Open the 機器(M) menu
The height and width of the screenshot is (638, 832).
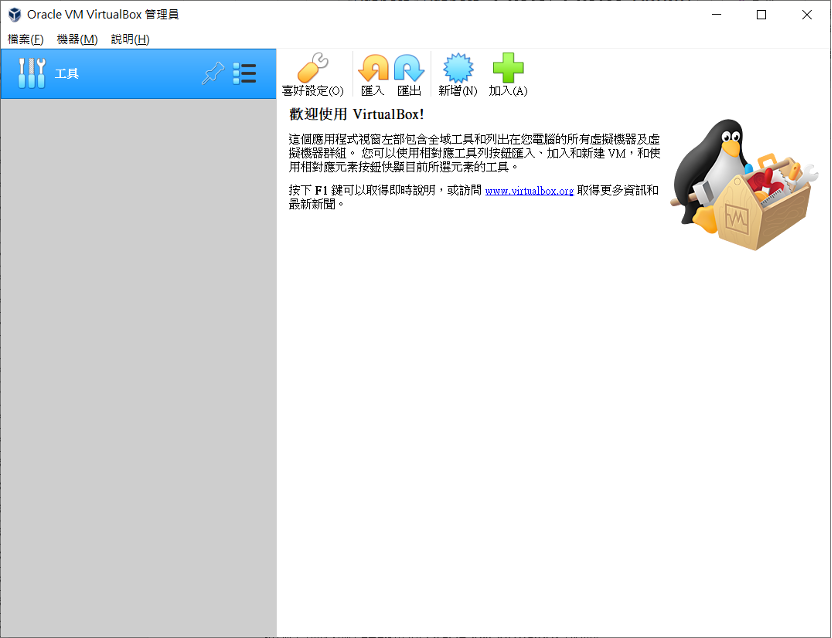click(77, 39)
